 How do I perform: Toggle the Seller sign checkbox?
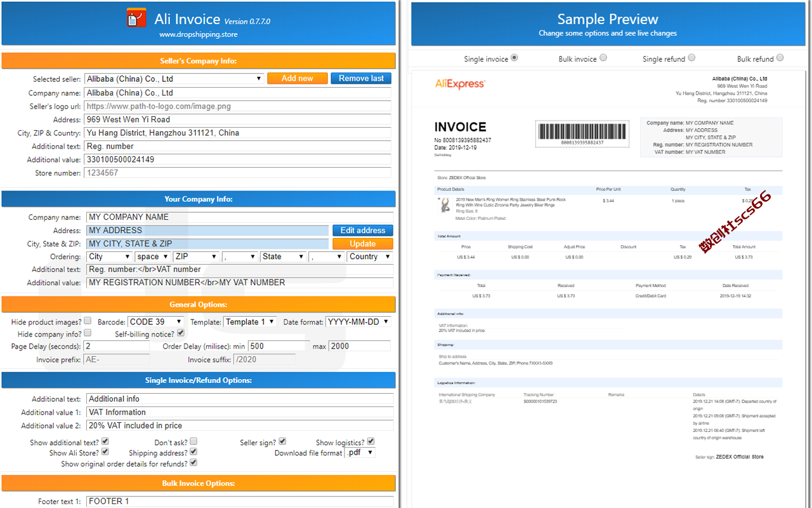coord(282,441)
